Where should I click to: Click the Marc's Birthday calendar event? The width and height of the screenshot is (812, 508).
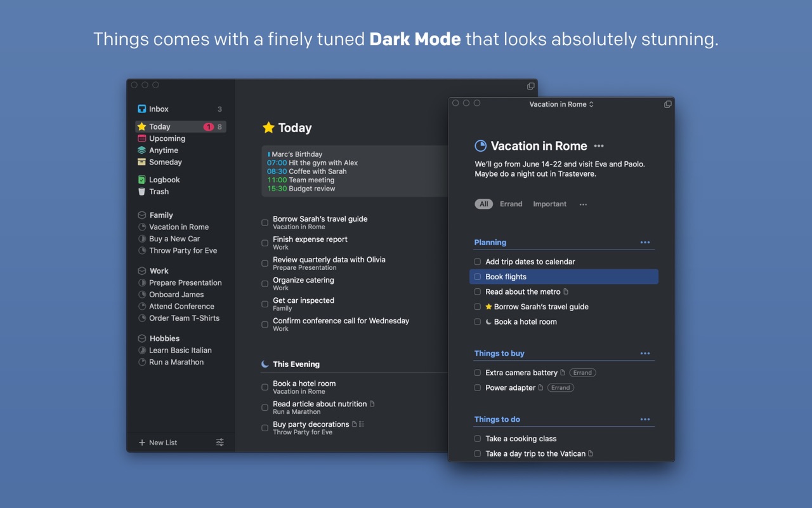tap(297, 154)
